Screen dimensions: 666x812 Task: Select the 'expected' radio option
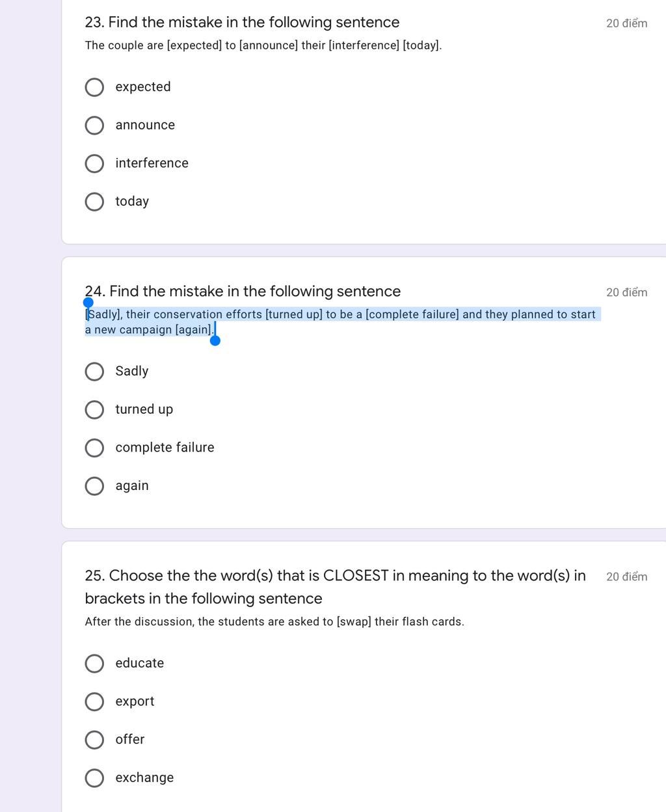94,87
